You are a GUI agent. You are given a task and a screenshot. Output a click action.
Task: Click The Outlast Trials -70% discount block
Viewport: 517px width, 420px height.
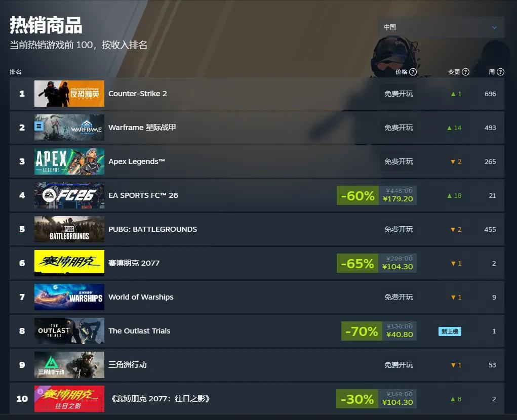coord(379,331)
